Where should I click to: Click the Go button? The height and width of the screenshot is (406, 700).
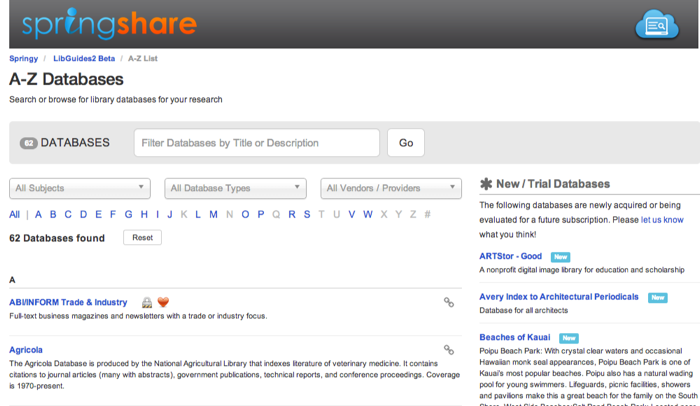[406, 143]
